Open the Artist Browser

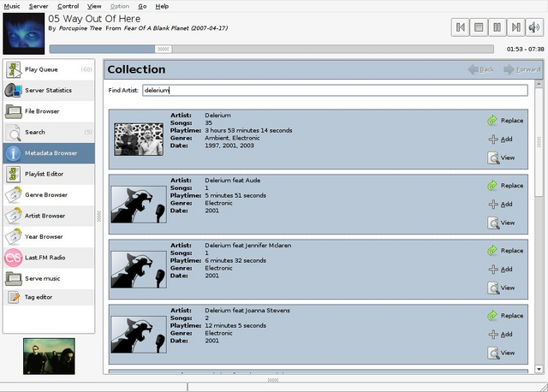pyautogui.click(x=49, y=216)
